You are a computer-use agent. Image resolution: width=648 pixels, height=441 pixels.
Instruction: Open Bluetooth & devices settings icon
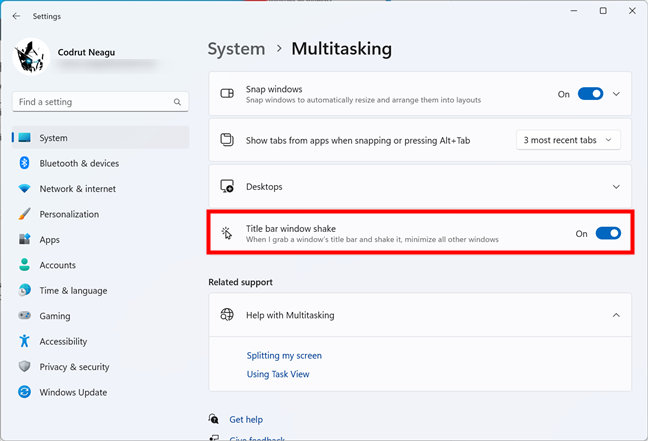tap(25, 163)
